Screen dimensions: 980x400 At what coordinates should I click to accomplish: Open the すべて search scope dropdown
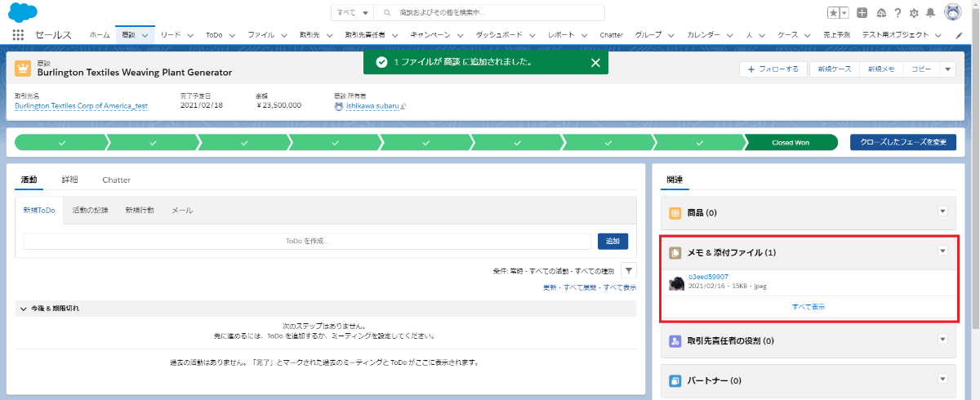tap(353, 13)
